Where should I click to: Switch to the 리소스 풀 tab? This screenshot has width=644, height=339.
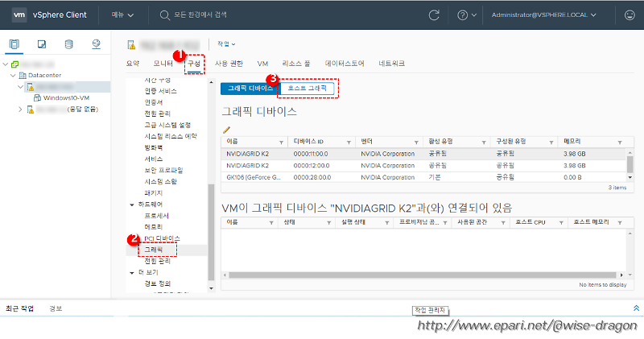(296, 64)
